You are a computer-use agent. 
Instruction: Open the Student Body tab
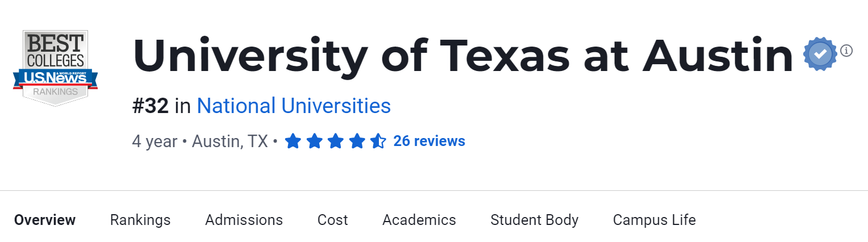[535, 220]
